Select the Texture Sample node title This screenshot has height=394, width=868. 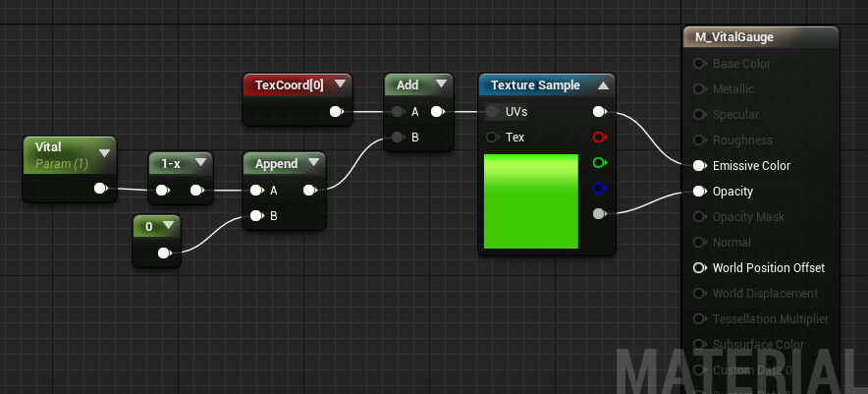[x=535, y=85]
